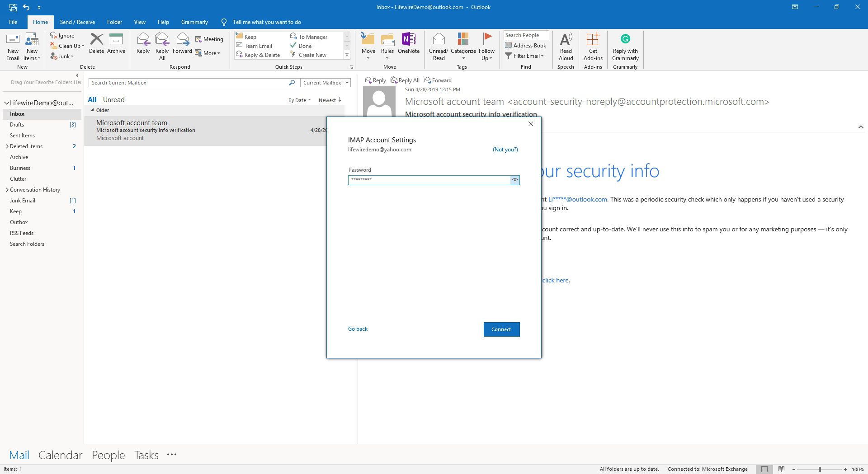Switch to the Folder tab
The height and width of the screenshot is (474, 868).
point(114,22)
